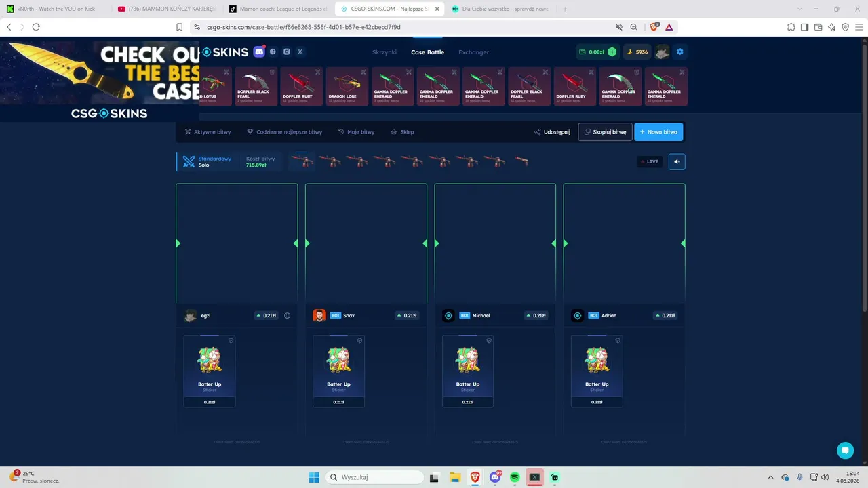868x488 pixels.
Task: Open the Case Battle navigation item
Action: (x=427, y=52)
